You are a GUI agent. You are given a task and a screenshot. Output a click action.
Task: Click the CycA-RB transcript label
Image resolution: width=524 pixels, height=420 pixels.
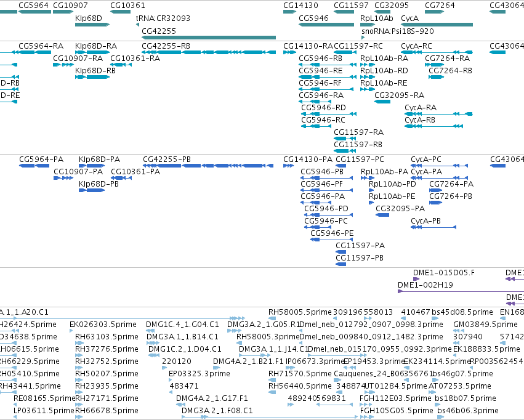coord(420,120)
